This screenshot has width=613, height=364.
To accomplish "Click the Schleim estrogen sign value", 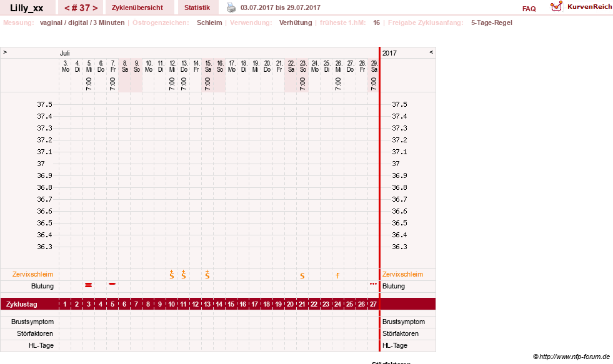I will tap(209, 22).
